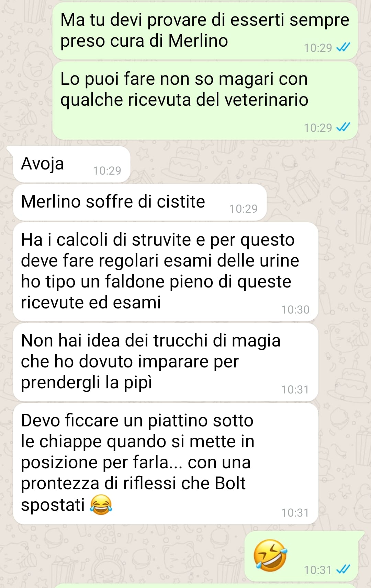Tap the rolling-on-floor laughing emoji message

click(270, 555)
